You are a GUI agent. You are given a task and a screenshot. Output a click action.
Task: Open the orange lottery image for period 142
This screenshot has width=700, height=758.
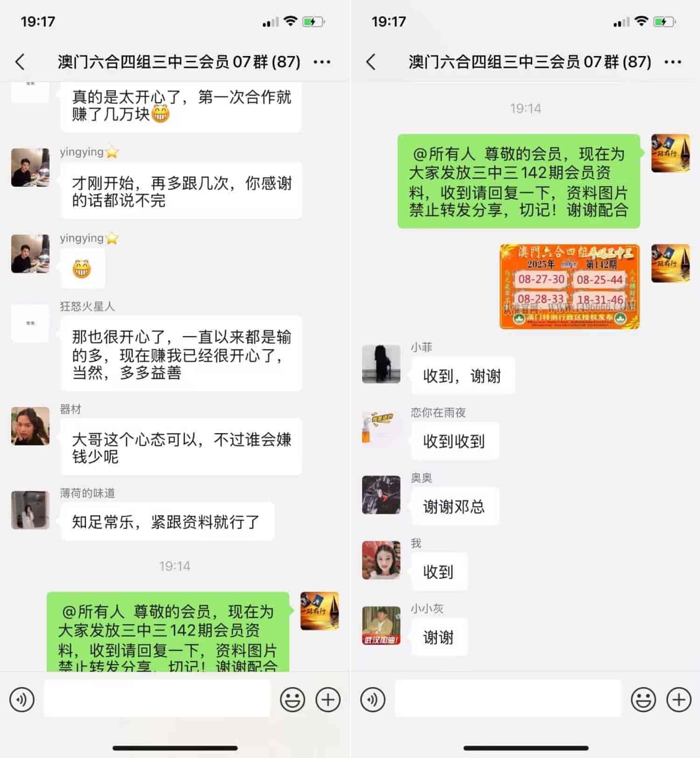[569, 286]
